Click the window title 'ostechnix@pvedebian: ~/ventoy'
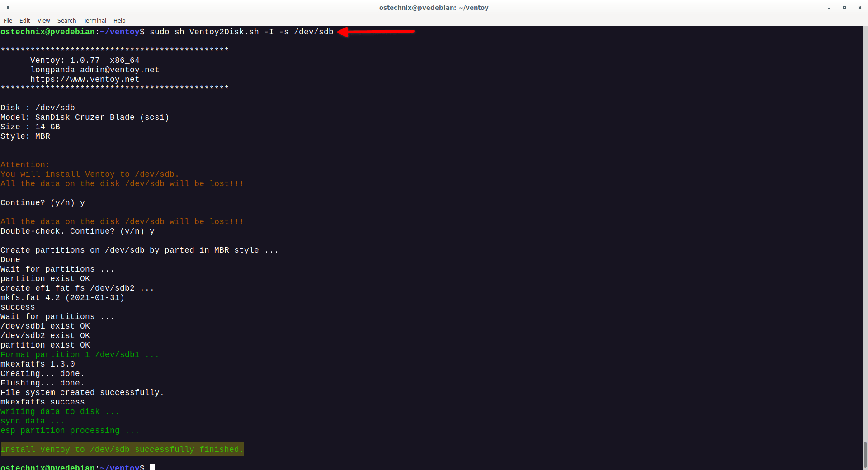Screen dimensions: 868x470 pyautogui.click(x=434, y=8)
